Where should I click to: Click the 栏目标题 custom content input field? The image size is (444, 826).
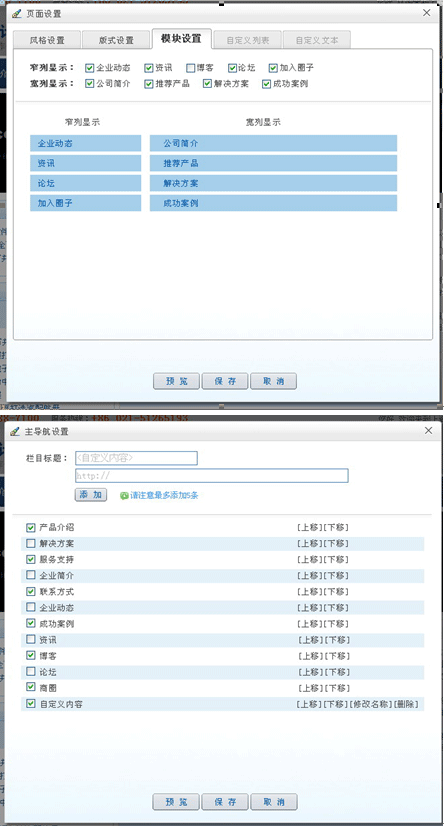point(136,458)
